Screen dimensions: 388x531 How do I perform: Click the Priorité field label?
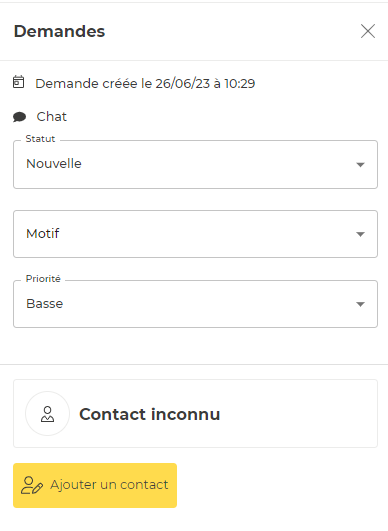43,279
